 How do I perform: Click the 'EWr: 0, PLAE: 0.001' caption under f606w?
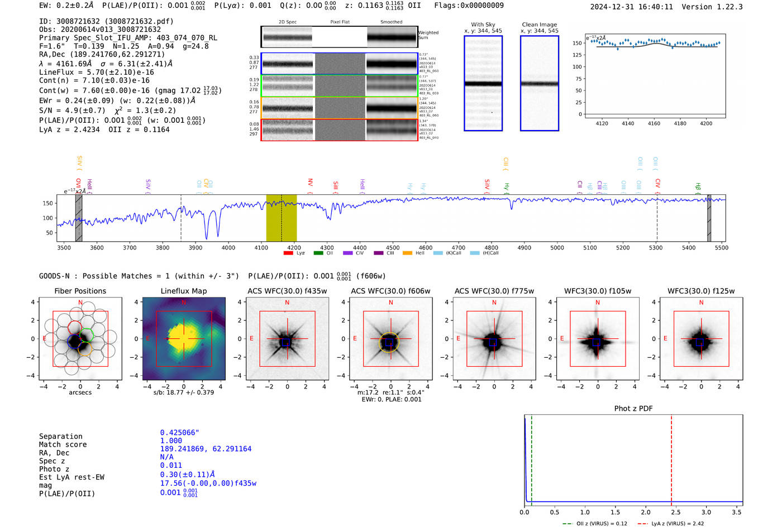[x=391, y=400]
